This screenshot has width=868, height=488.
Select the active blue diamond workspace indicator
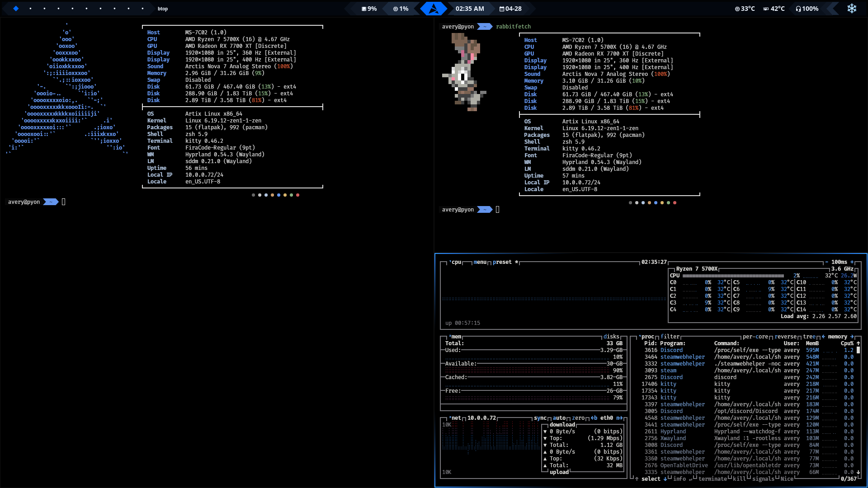click(x=16, y=9)
